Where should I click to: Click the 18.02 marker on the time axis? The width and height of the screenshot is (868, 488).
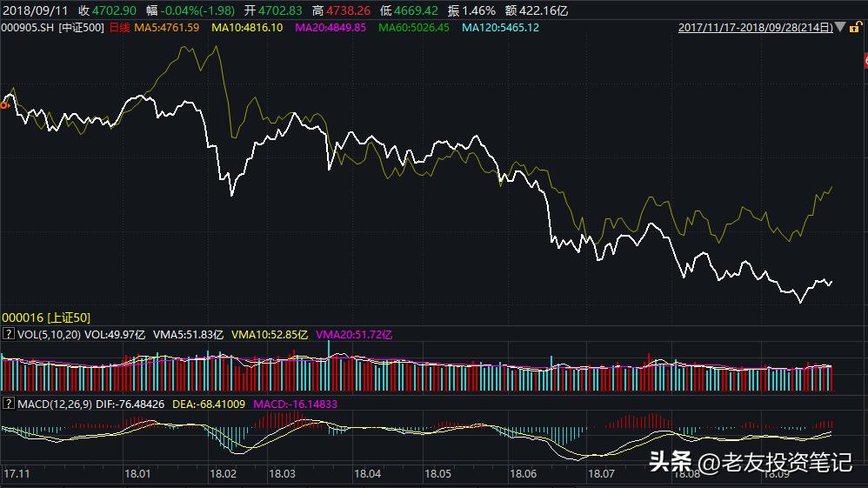tap(223, 475)
